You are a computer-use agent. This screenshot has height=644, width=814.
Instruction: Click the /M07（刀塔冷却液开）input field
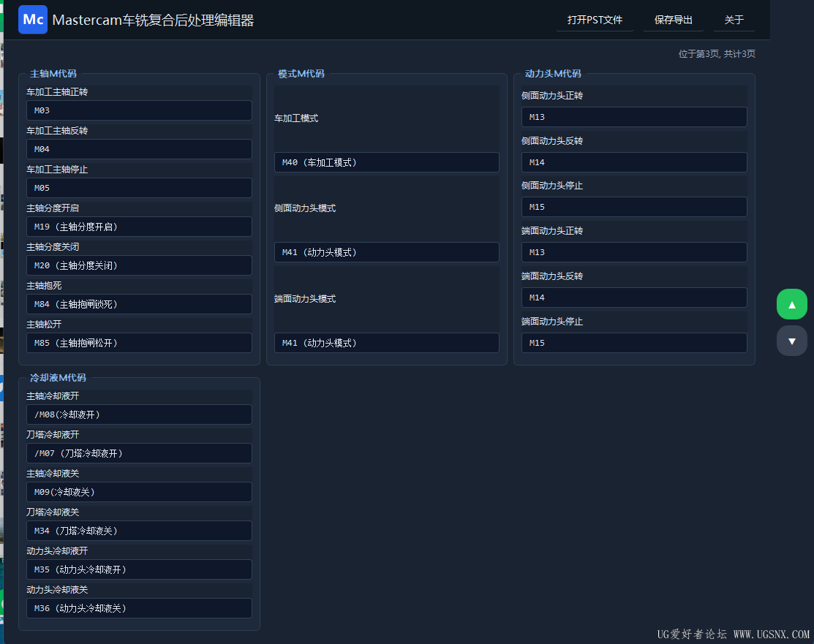(x=139, y=453)
